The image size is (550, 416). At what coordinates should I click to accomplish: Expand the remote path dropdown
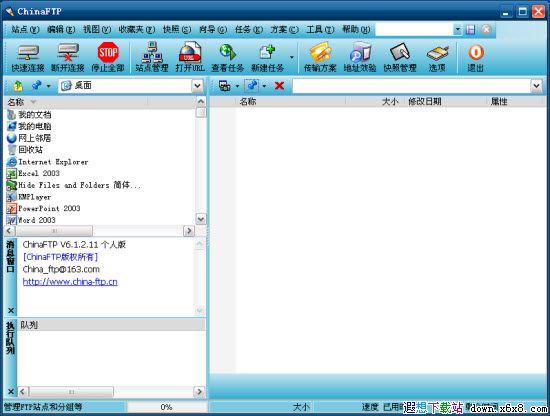[x=536, y=86]
